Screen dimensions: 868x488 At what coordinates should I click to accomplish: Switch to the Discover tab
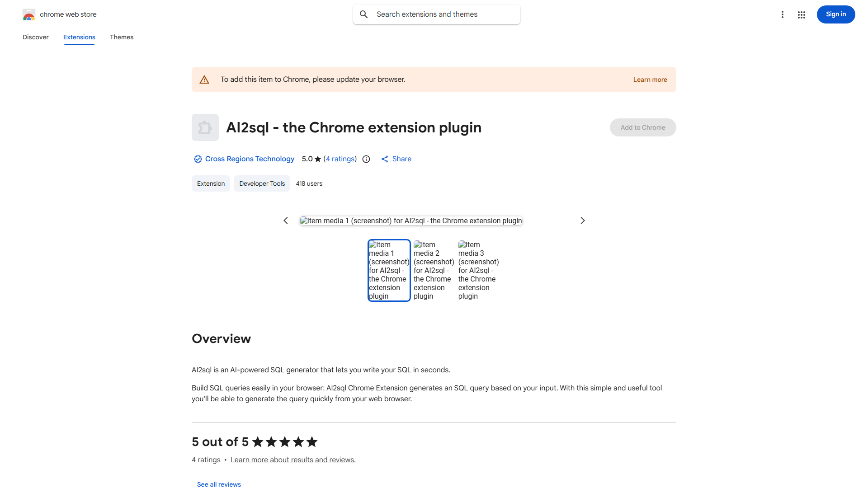[36, 37]
